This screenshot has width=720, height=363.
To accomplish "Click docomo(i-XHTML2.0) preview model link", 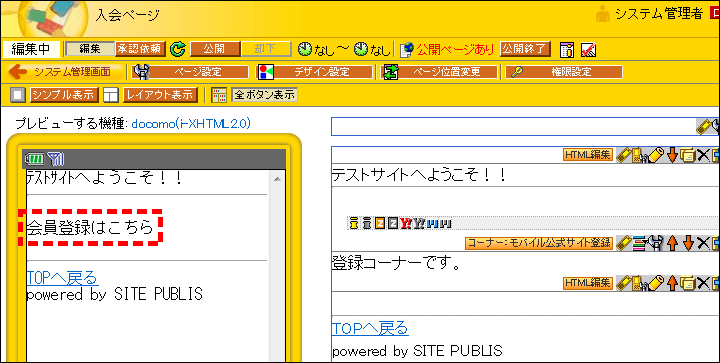I will (191, 123).
